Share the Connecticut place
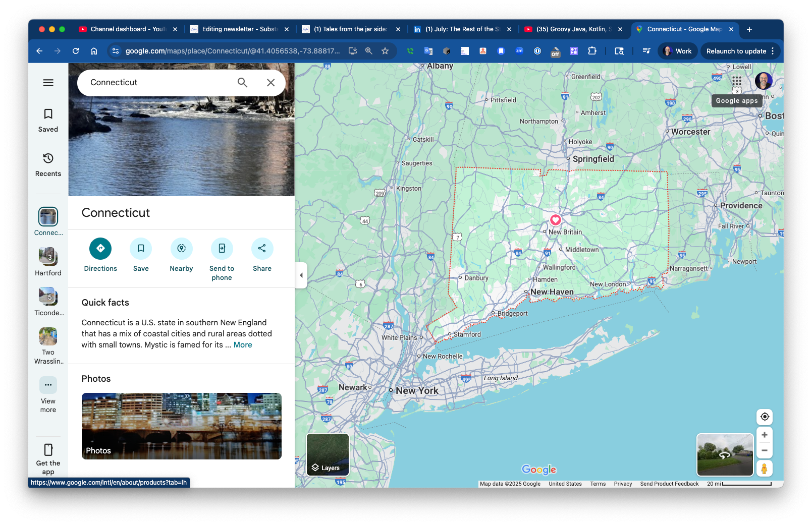 point(262,255)
